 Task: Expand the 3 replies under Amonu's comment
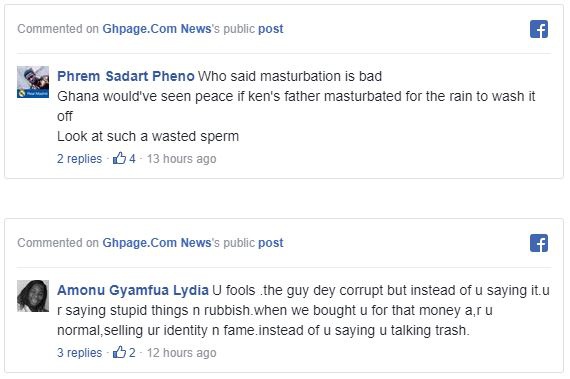pos(79,352)
